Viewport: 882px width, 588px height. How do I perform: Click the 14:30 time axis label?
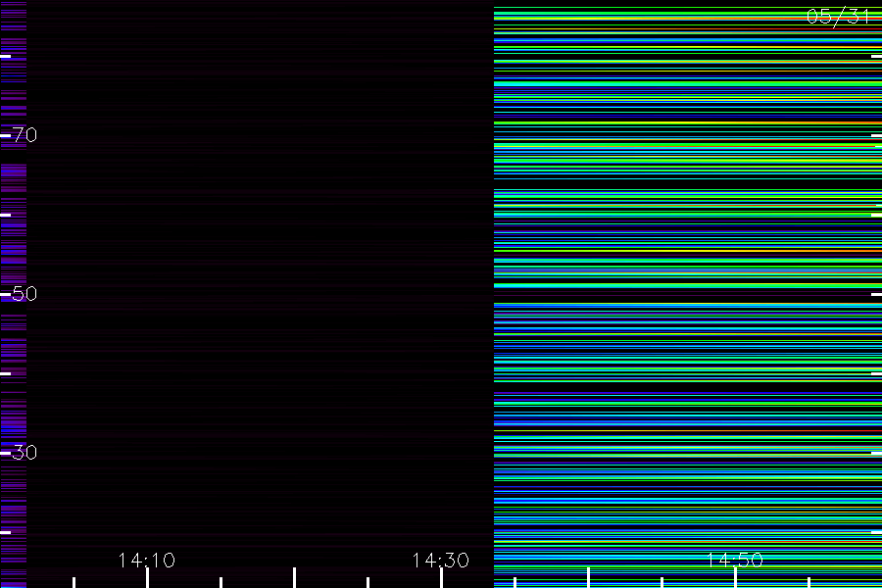440,560
